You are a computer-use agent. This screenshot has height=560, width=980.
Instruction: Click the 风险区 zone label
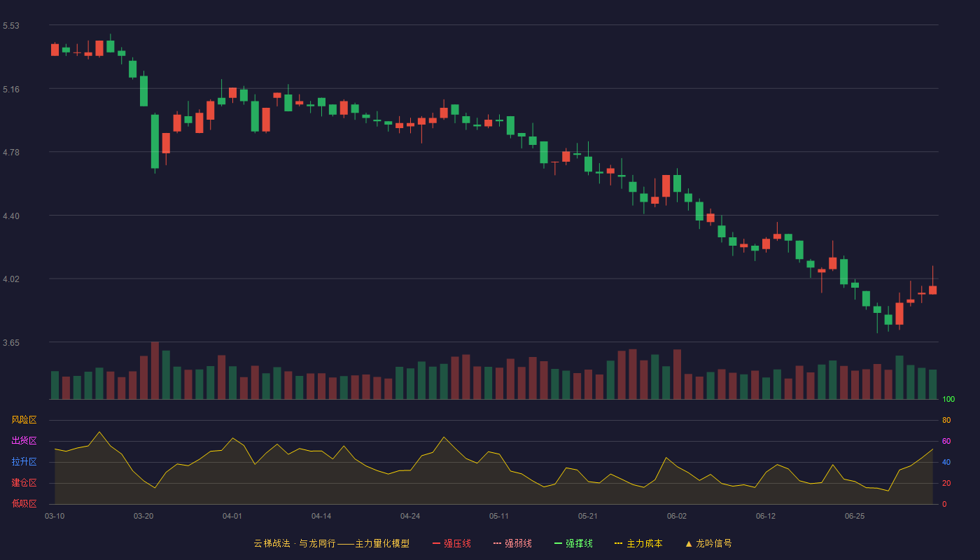coord(24,420)
